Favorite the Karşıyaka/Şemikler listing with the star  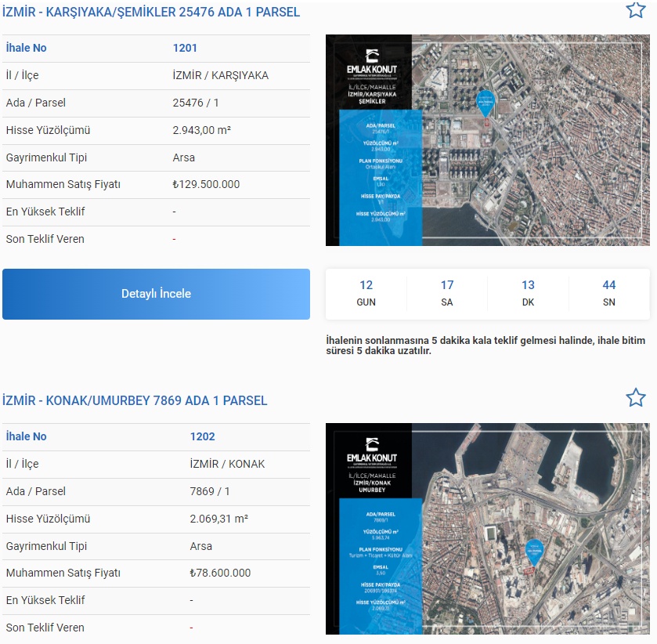click(635, 10)
